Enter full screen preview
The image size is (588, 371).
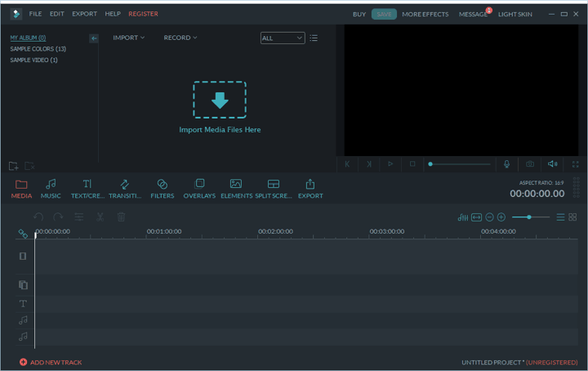576,164
